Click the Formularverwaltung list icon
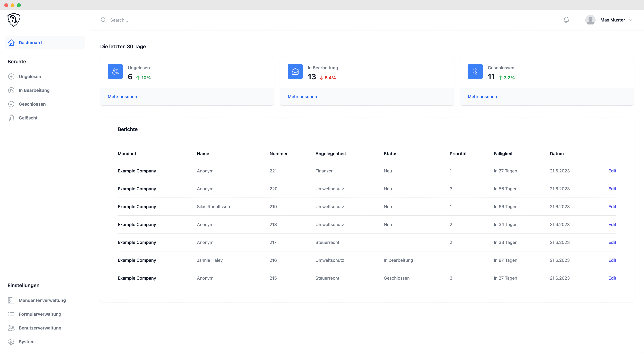 [x=11, y=314]
